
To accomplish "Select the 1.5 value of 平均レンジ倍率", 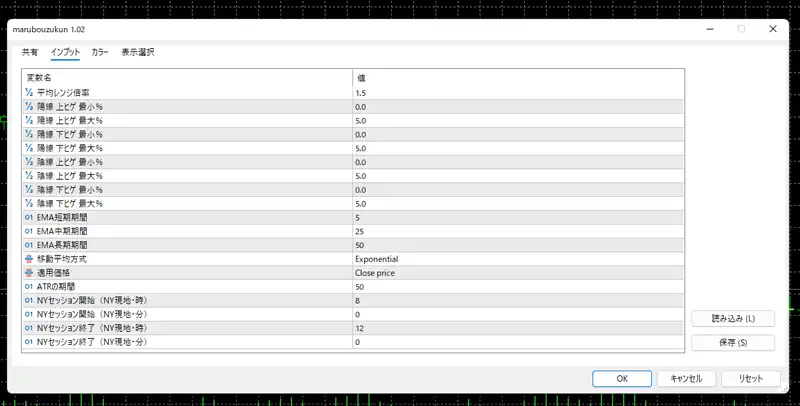I will tap(517, 93).
